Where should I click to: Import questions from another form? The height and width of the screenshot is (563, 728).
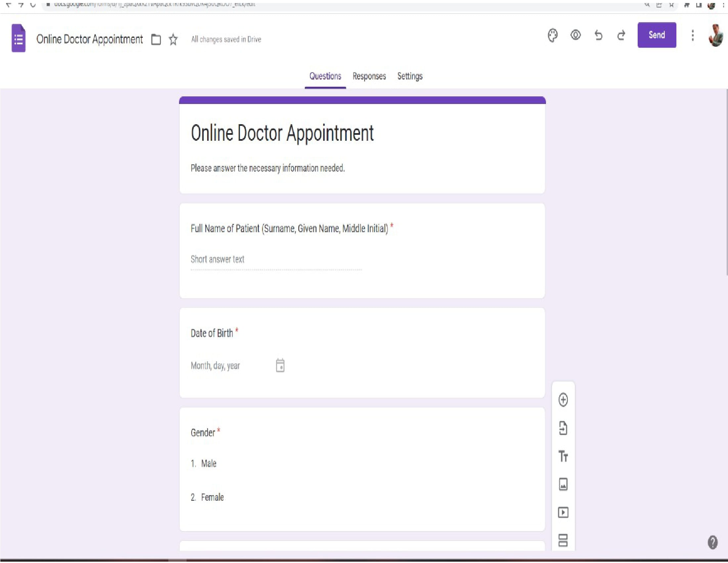(563, 428)
